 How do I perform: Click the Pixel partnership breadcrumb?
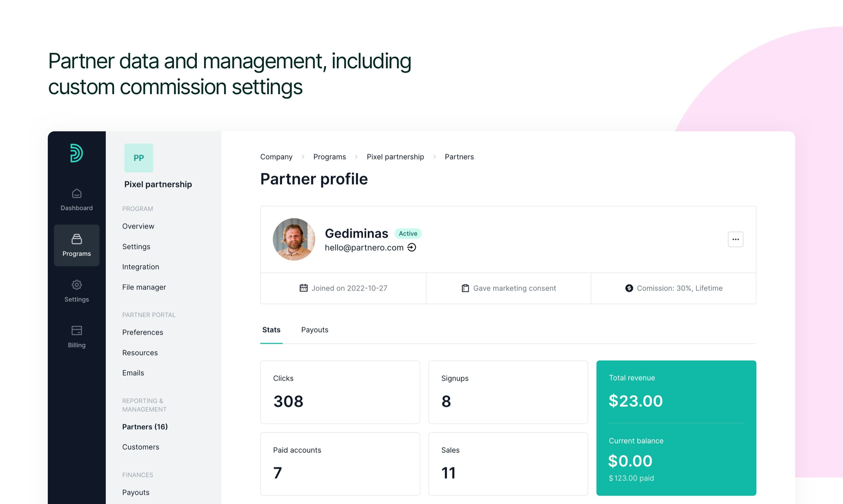(x=395, y=157)
